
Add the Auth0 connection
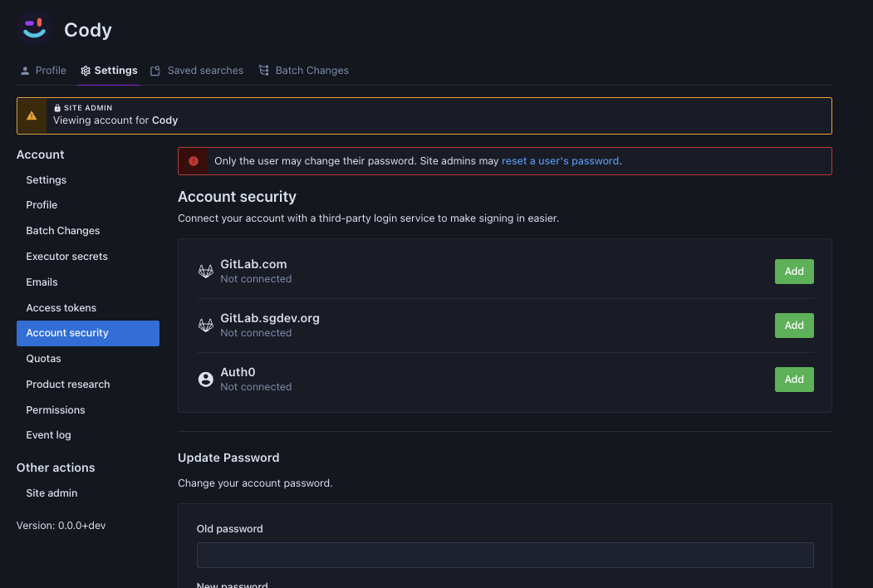click(794, 380)
